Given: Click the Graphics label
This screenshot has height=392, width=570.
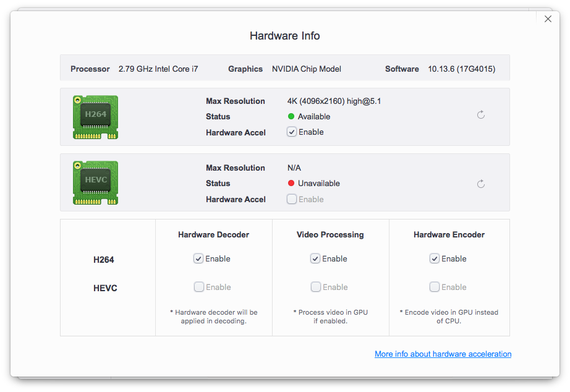Looking at the screenshot, I should [245, 69].
